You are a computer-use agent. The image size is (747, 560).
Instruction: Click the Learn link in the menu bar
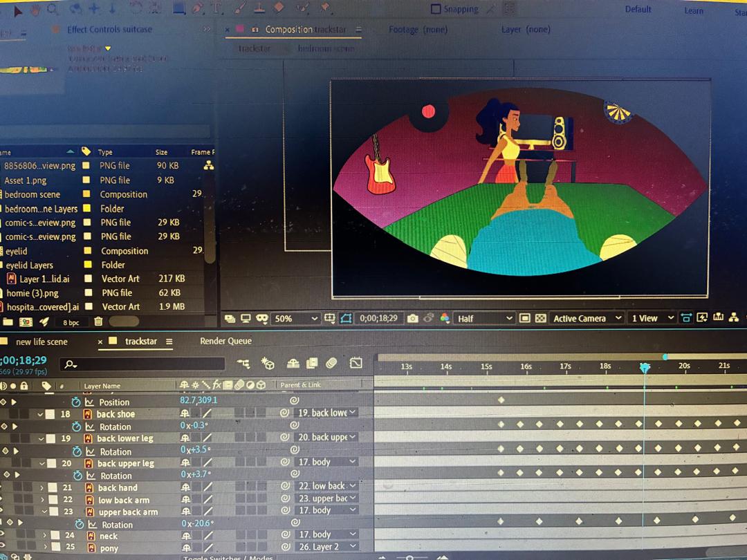click(x=693, y=10)
